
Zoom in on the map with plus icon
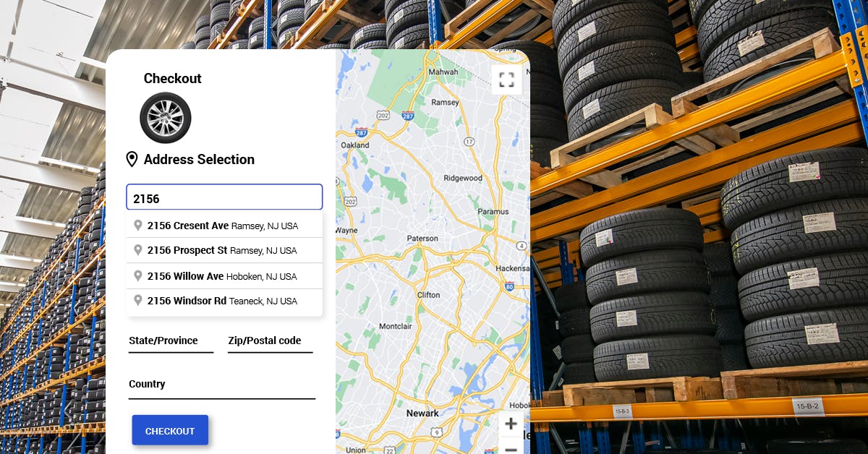pos(511,424)
